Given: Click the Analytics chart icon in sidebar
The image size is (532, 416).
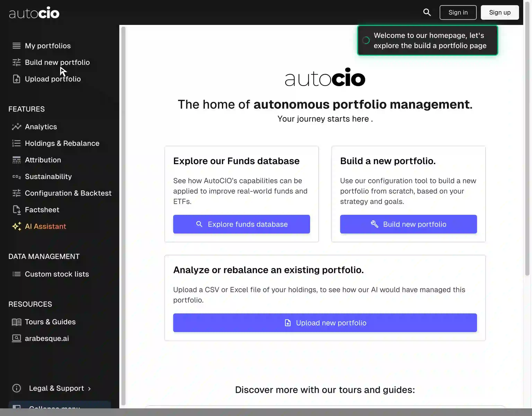Looking at the screenshot, I should pyautogui.click(x=16, y=127).
